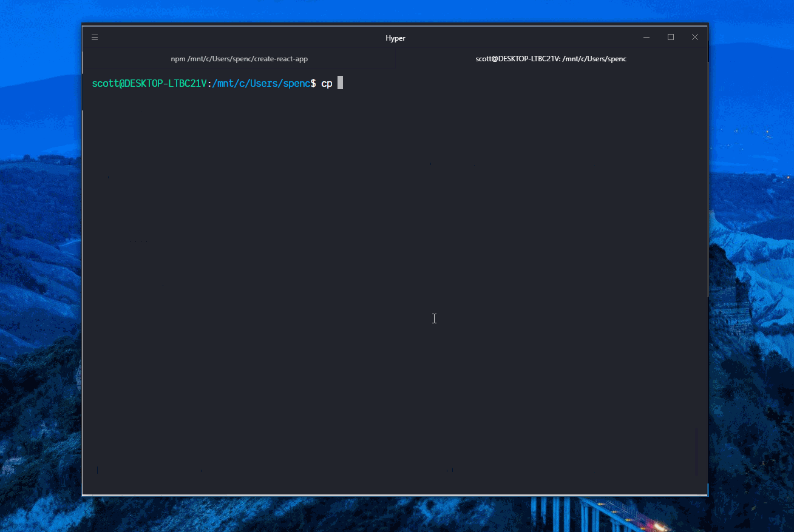Click the minimize window icon
This screenshot has height=532, width=794.
point(646,37)
